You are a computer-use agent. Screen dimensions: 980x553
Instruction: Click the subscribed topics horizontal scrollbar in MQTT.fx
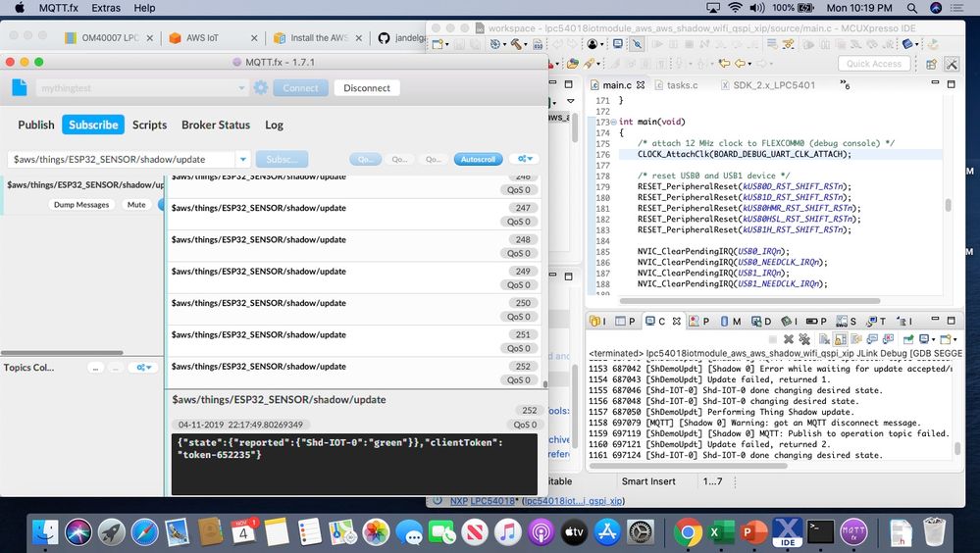(61, 353)
